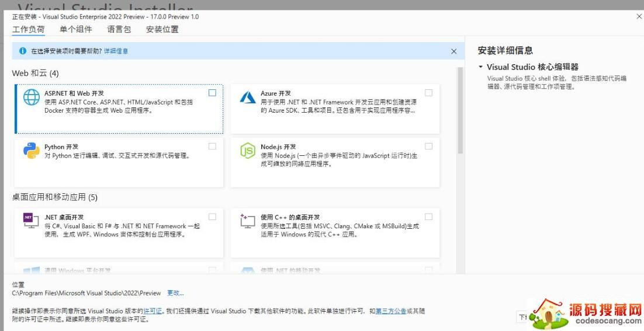Viewport: 644px width, 331px height.
Task: Enable the .NET 桌面开发 checkbox
Action: pyautogui.click(x=212, y=217)
